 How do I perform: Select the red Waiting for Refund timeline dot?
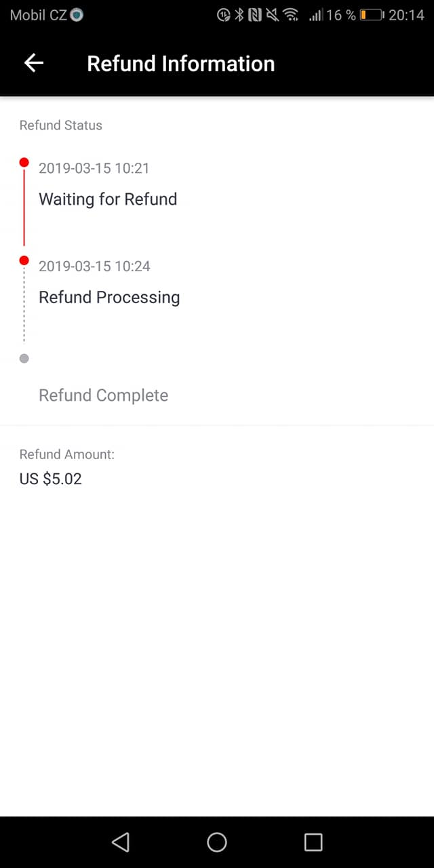pos(24,163)
